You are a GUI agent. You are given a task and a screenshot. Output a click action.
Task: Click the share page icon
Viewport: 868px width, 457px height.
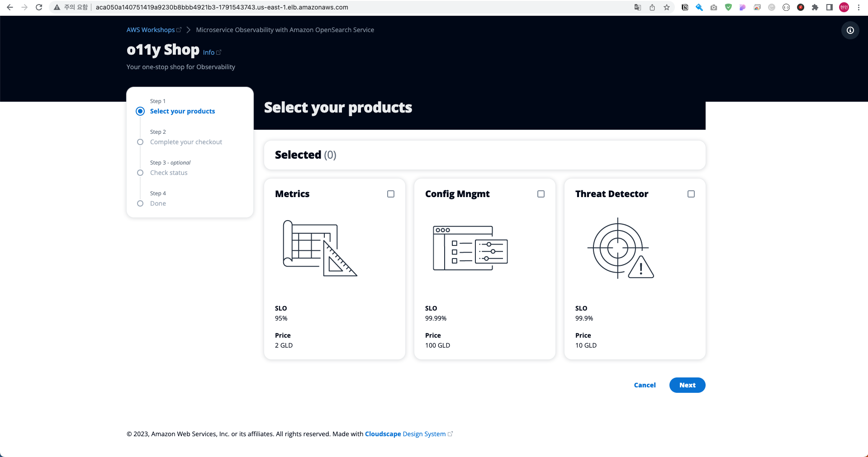[652, 7]
